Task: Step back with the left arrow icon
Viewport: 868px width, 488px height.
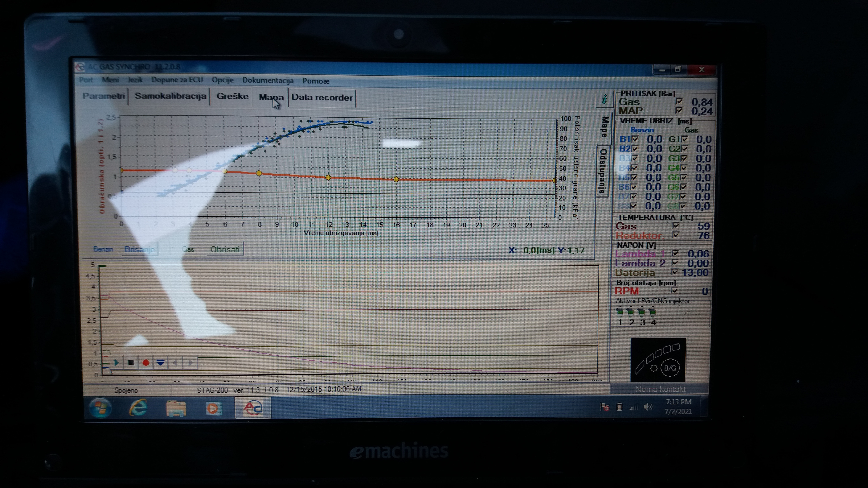Action: point(175,363)
